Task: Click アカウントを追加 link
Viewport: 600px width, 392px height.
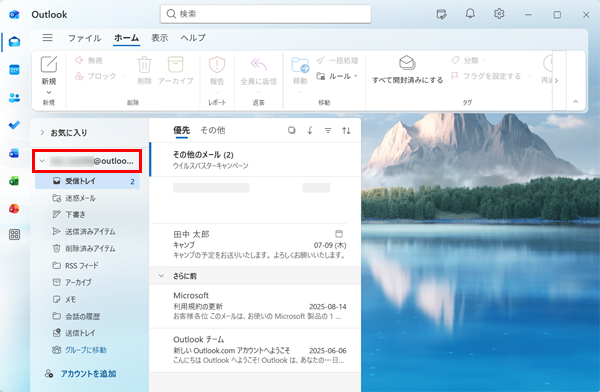Action: pos(88,374)
